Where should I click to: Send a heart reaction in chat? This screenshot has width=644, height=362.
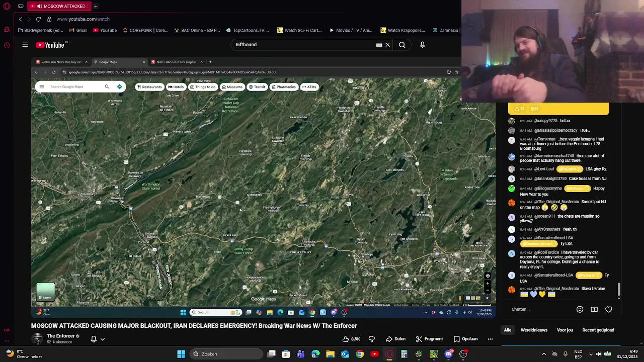pos(609,309)
